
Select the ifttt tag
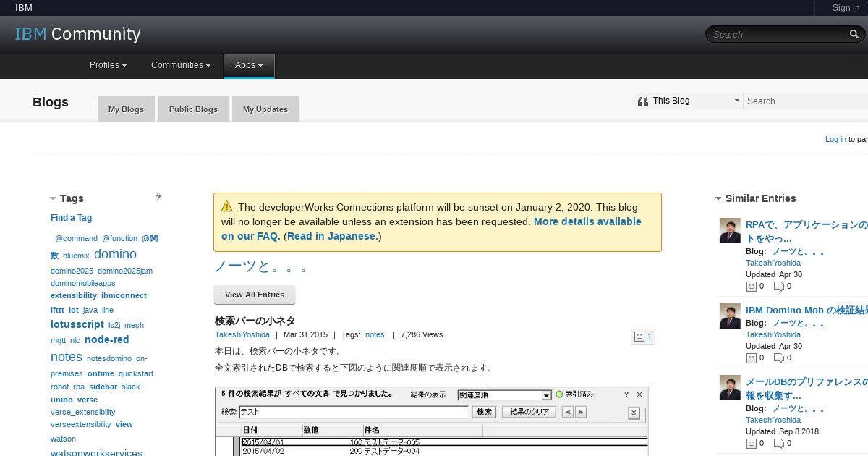coord(57,310)
